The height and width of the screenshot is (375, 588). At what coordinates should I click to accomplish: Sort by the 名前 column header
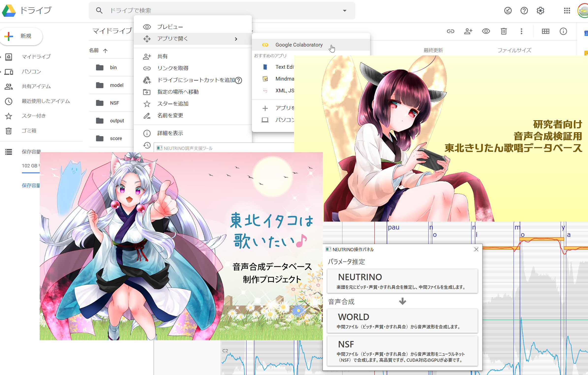94,50
